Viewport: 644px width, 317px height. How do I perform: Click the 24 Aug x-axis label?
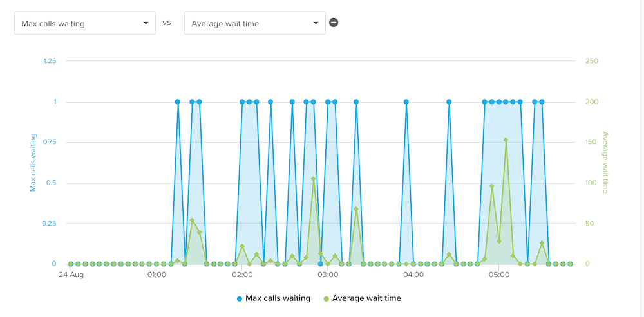click(71, 275)
